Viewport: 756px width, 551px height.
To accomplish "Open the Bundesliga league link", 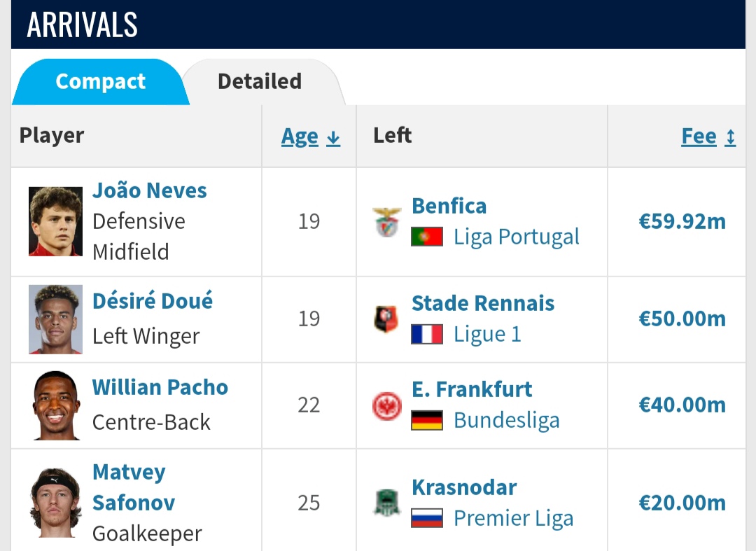I will (507, 420).
